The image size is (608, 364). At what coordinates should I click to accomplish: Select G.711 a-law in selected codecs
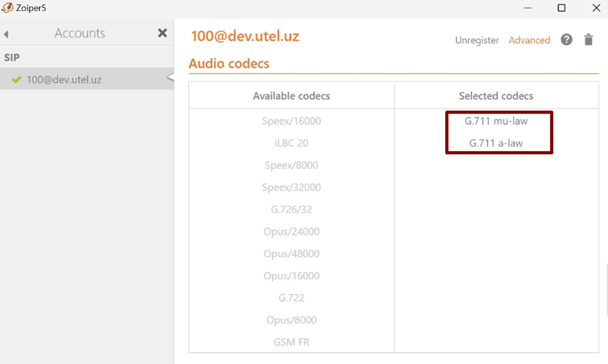(x=496, y=143)
